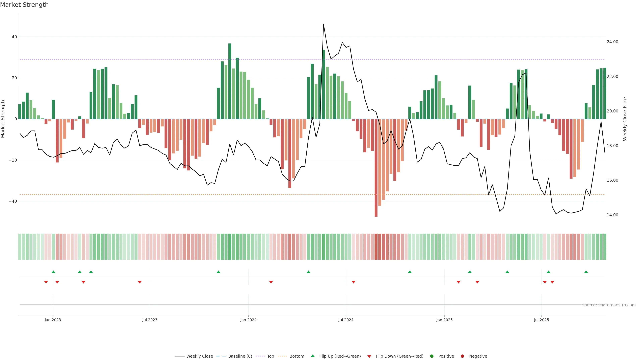Click the darkest red heatmap strip cell
The width and height of the screenshot is (644, 362).
tap(376, 247)
